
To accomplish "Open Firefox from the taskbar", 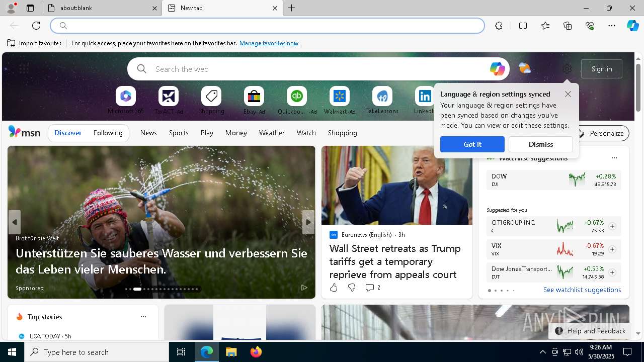I will click(256, 352).
